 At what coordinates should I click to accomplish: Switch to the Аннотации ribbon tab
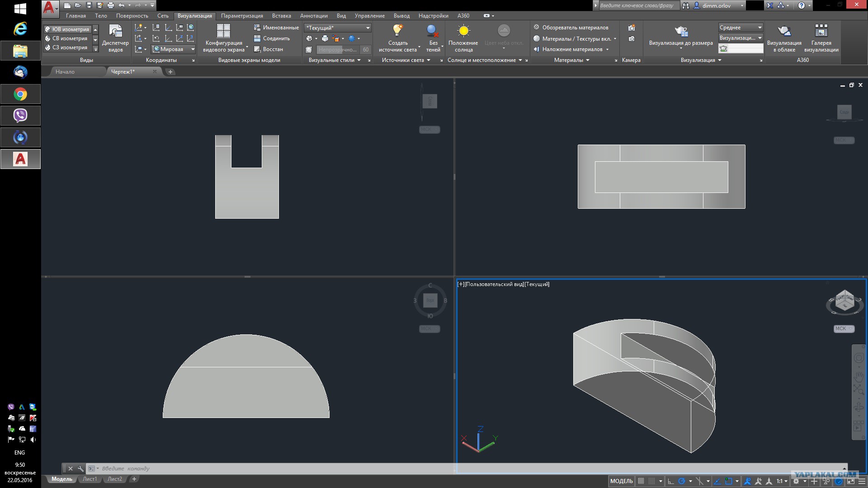314,16
